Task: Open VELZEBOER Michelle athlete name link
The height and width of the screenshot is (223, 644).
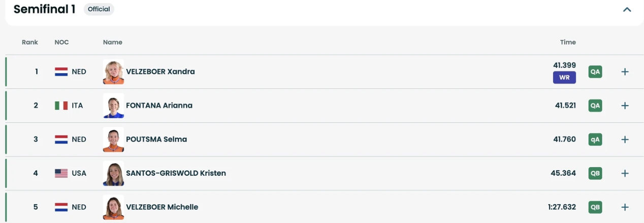Action: 162,207
